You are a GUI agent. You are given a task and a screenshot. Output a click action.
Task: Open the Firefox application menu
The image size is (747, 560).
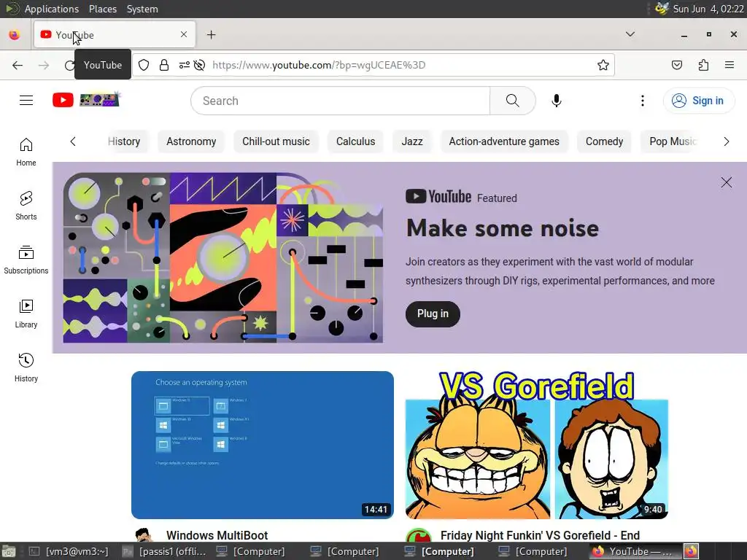tap(729, 65)
